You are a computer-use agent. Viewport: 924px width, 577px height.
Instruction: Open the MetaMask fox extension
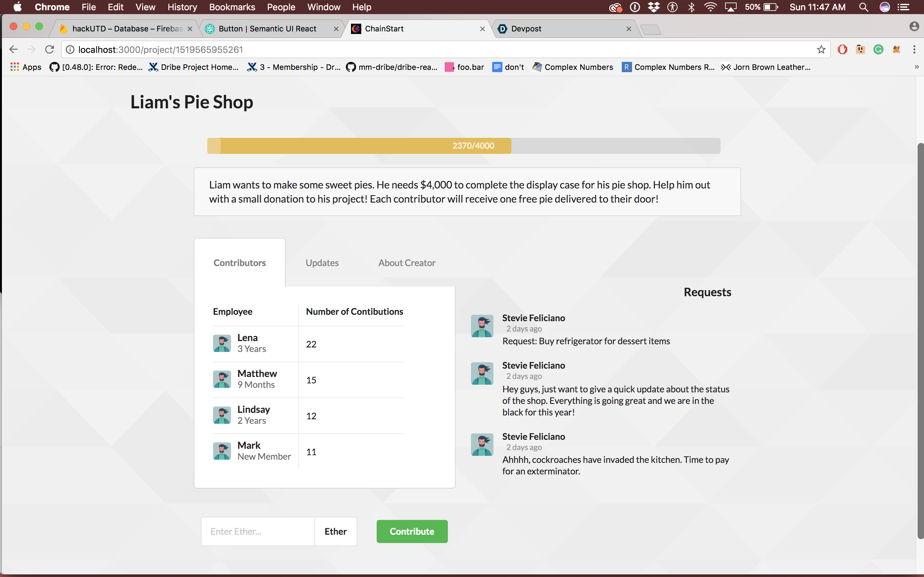pyautogui.click(x=896, y=50)
